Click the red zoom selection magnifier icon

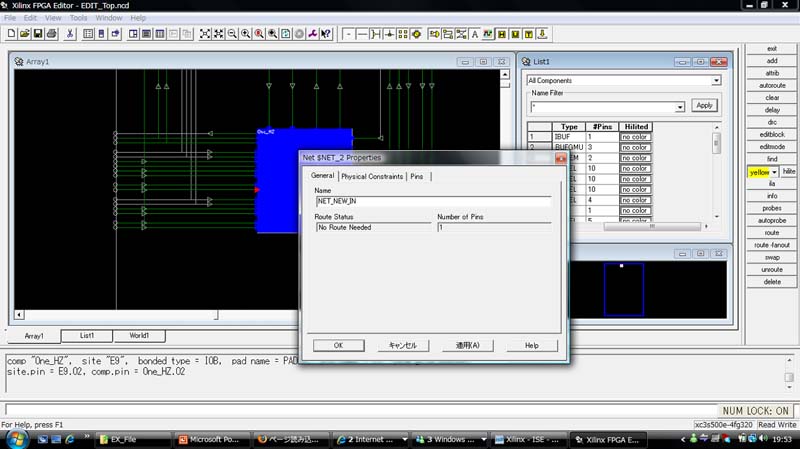coord(259,34)
